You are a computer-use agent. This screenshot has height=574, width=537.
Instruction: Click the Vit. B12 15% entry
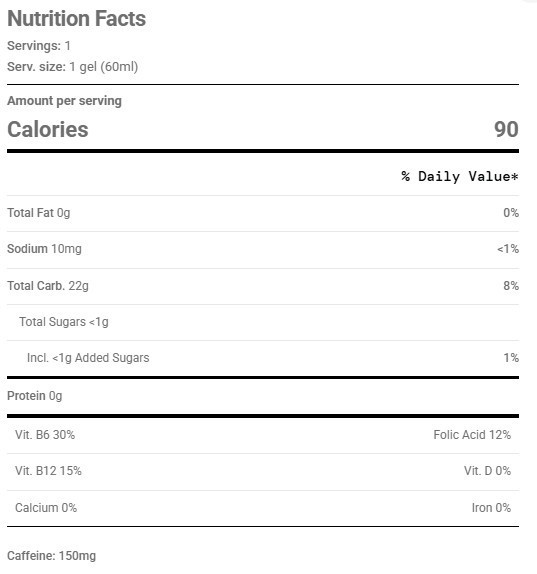pos(48,471)
